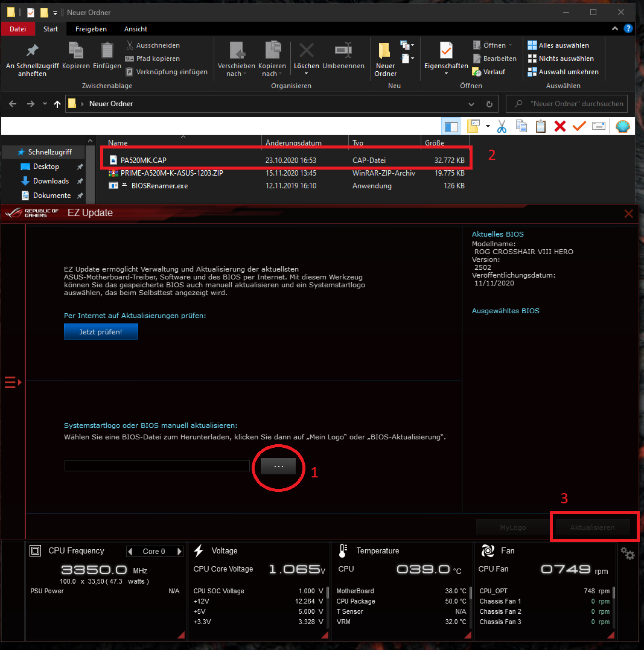Select PRIME-A520M-K-ASUS-1203.ZIP file
This screenshot has width=644, height=650.
coord(286,173)
